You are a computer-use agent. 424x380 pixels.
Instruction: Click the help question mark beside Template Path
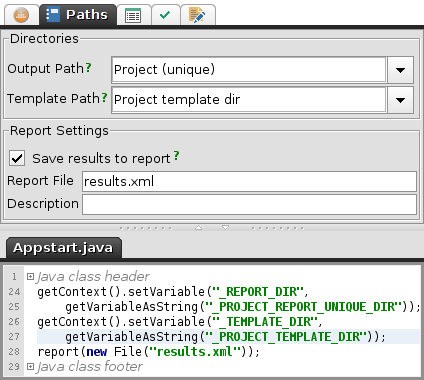click(104, 97)
